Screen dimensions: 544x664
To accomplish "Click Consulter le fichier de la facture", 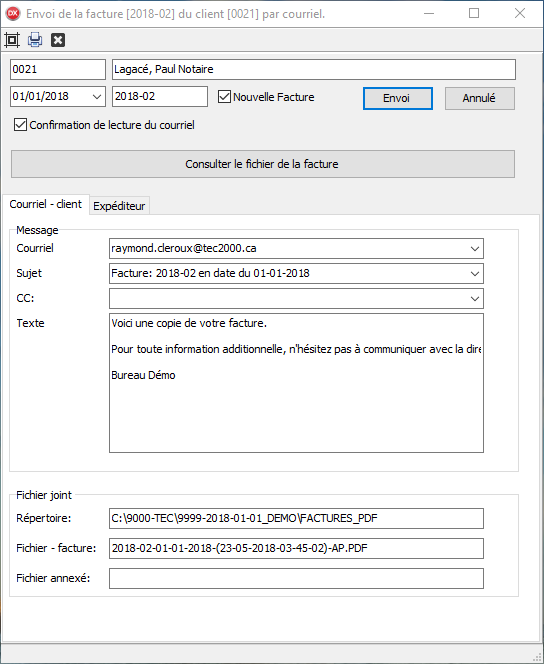I will point(263,164).
